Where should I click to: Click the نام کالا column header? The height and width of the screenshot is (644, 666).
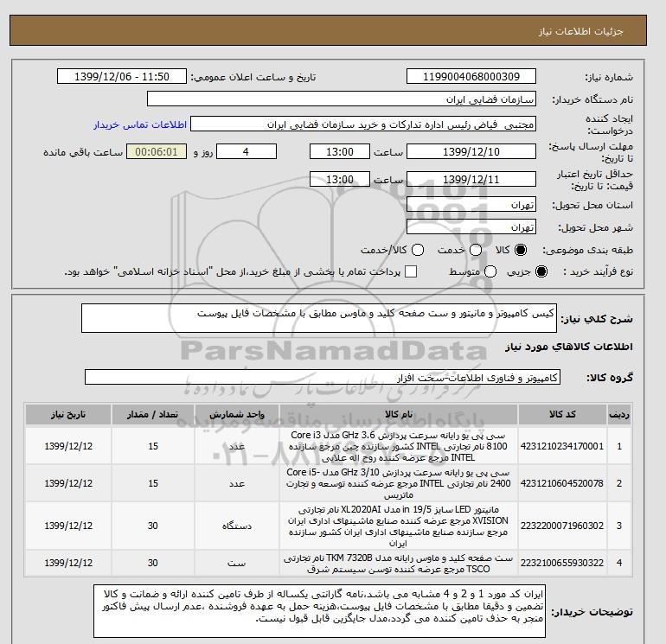coord(399,415)
